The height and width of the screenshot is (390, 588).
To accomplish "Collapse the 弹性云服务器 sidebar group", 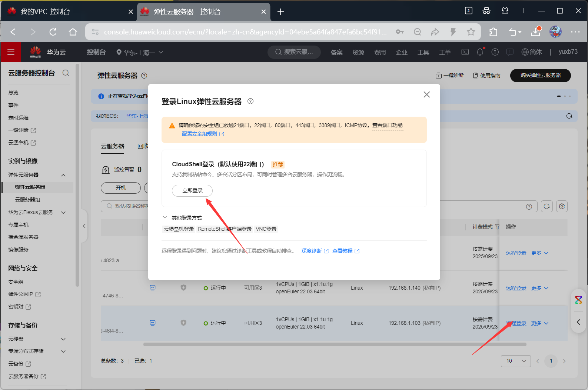I will point(63,175).
